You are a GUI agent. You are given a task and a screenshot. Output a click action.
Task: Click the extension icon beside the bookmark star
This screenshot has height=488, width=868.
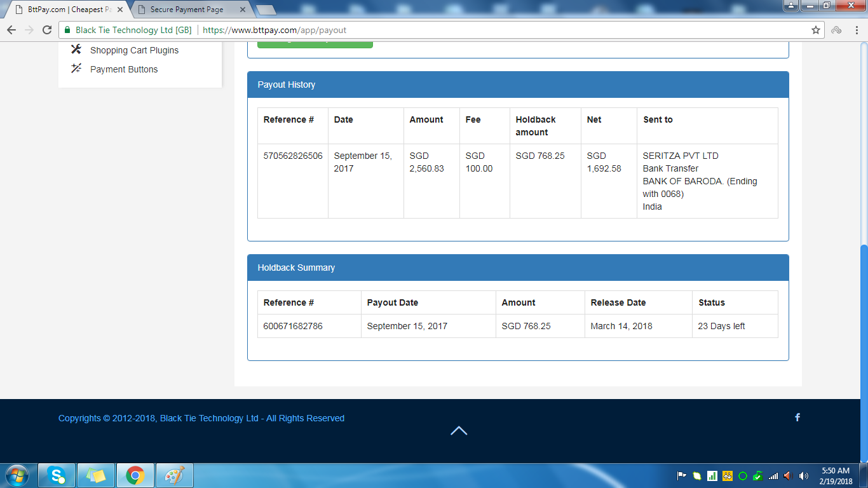(836, 30)
